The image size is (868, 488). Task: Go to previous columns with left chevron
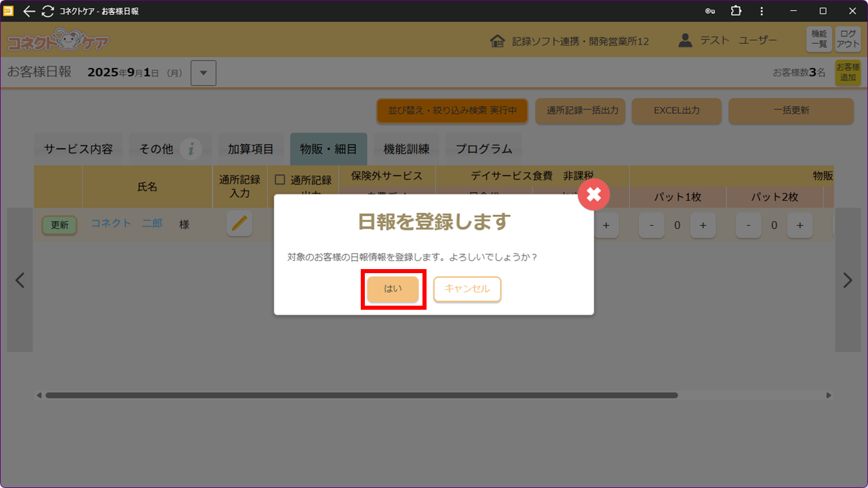tap(20, 280)
